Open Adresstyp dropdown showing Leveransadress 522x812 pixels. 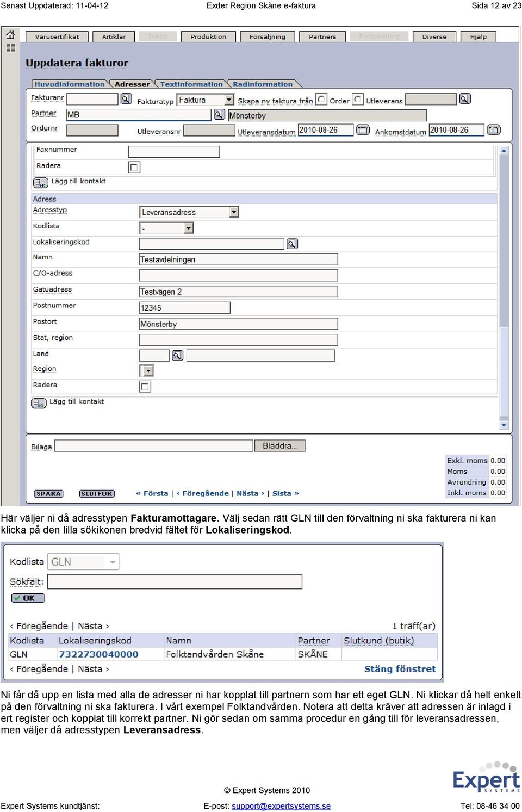189,212
